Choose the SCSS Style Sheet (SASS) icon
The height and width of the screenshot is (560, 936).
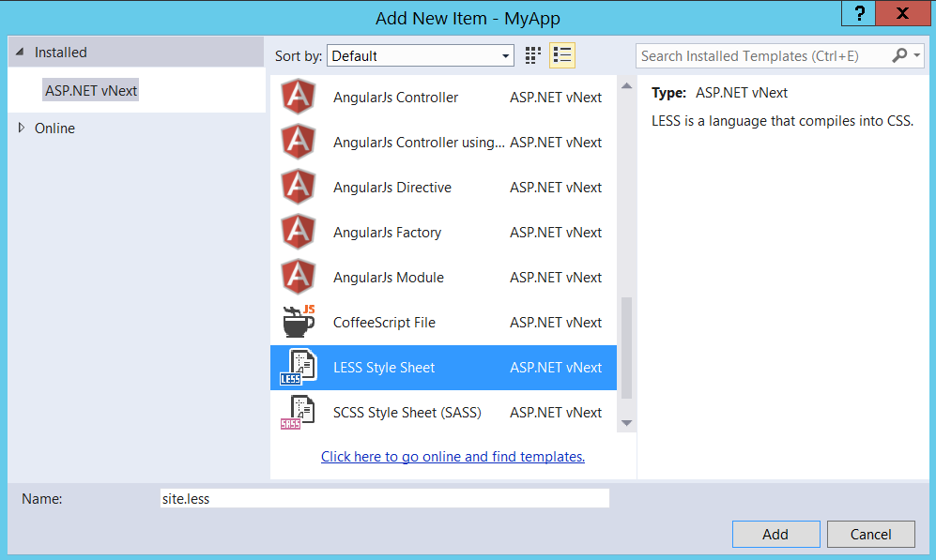pos(299,412)
